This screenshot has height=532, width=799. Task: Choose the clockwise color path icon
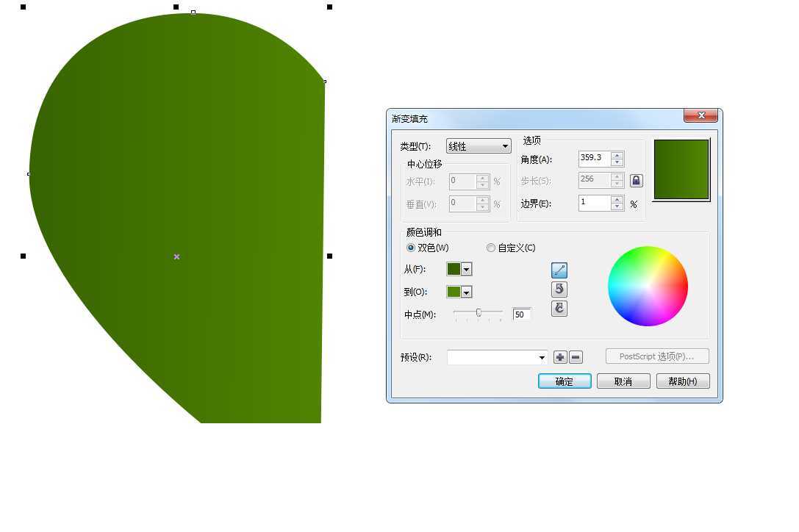click(x=559, y=309)
